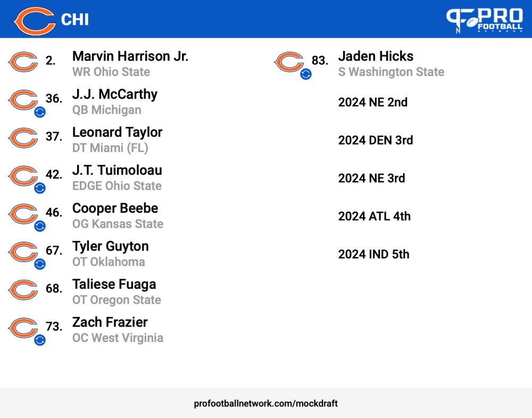Click the CHI team label in header
Screen dimensions: 532x418
pyautogui.click(x=74, y=20)
